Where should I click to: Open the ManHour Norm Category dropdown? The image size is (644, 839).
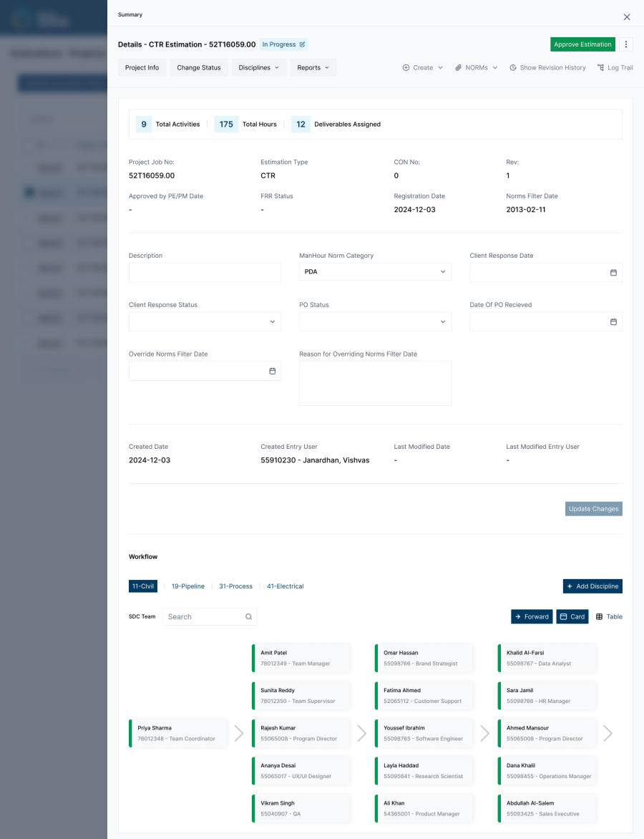tap(375, 272)
